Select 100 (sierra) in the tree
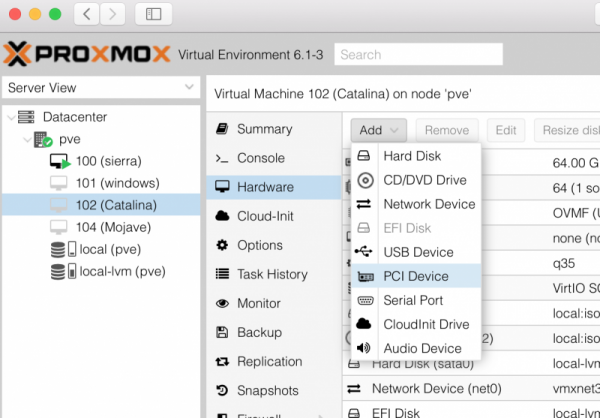 pyautogui.click(x=101, y=161)
